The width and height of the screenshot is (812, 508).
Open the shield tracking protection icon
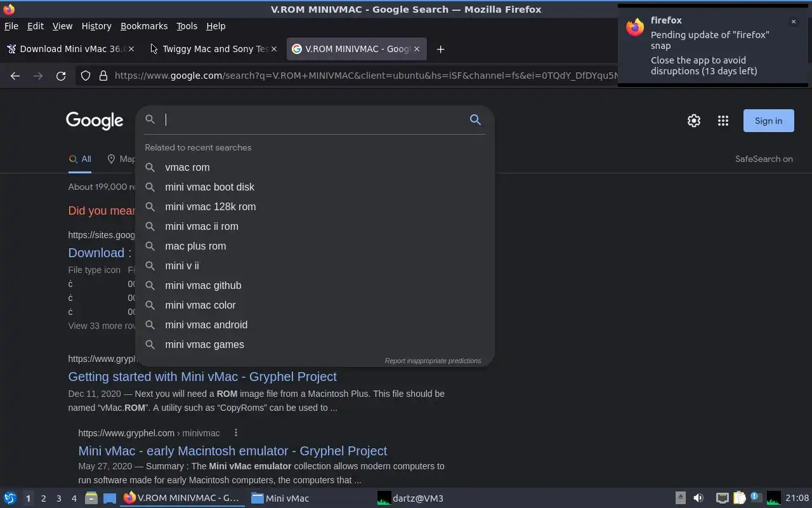tap(86, 76)
